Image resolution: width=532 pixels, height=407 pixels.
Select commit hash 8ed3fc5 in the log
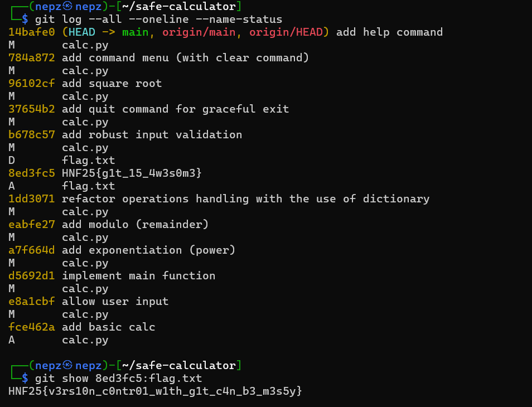[x=32, y=173]
